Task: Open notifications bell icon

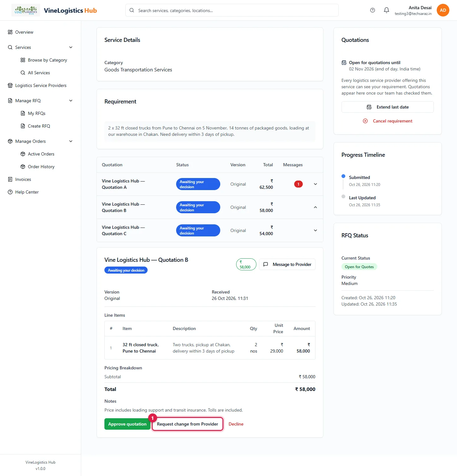Action: [387, 10]
